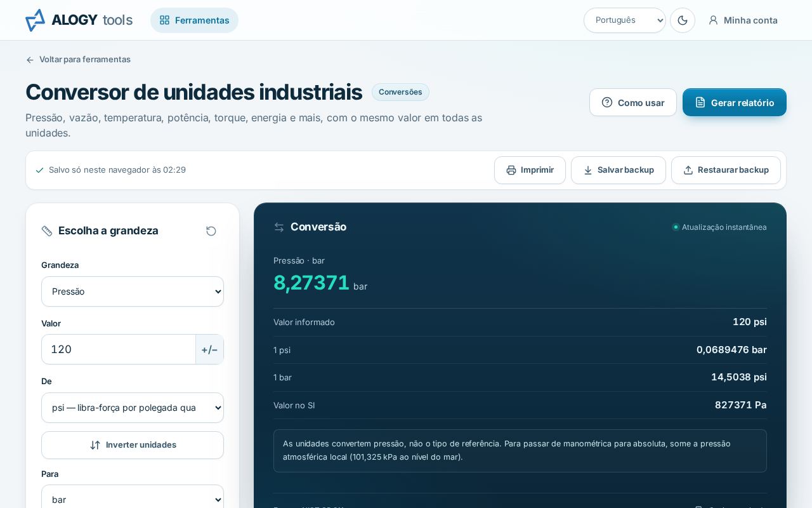Toggle the value sign with +/− button
Screen dimensions: 812x508
209,349
